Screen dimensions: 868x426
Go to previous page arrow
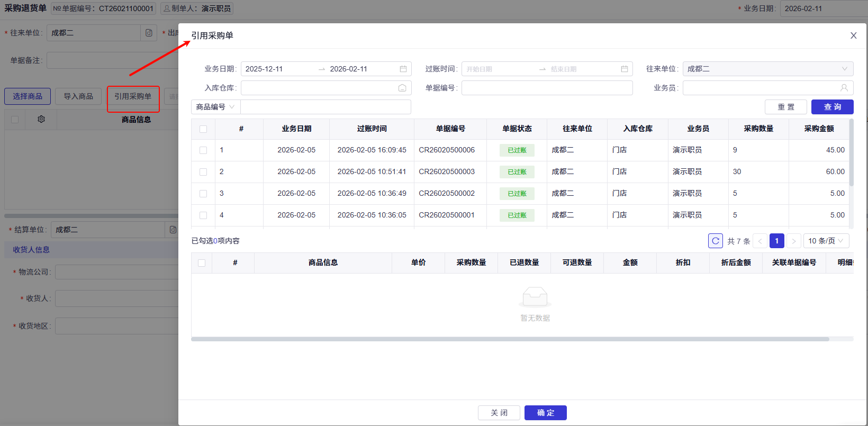point(760,241)
